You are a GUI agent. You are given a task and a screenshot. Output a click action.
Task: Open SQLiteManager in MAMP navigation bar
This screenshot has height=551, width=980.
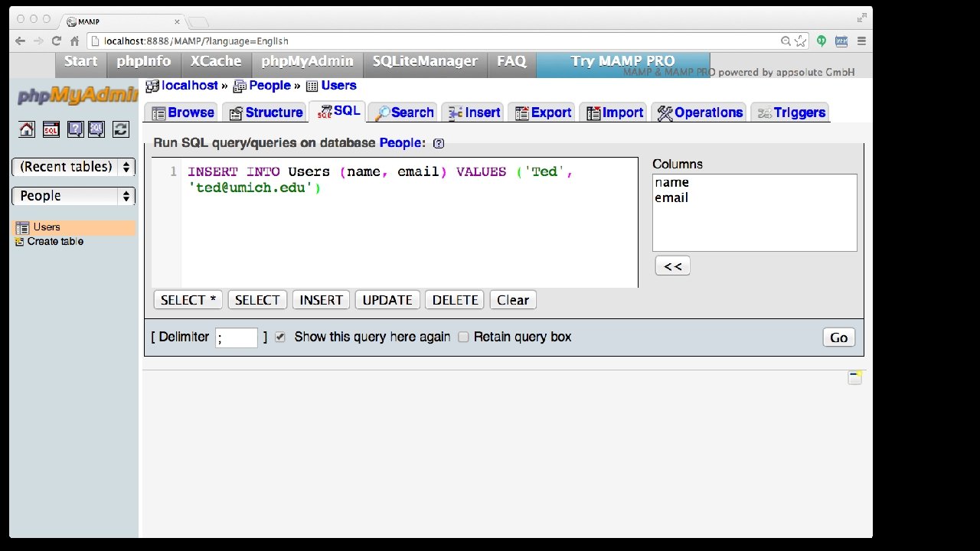coord(425,64)
